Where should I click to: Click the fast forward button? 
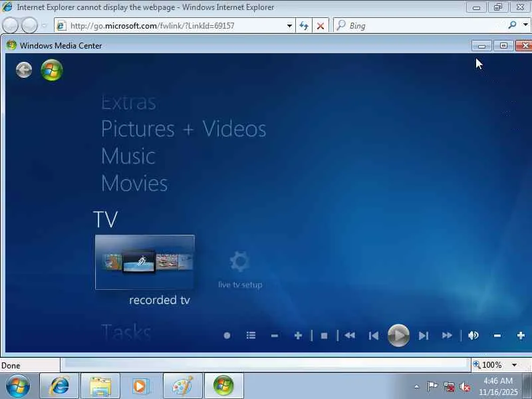point(447,336)
